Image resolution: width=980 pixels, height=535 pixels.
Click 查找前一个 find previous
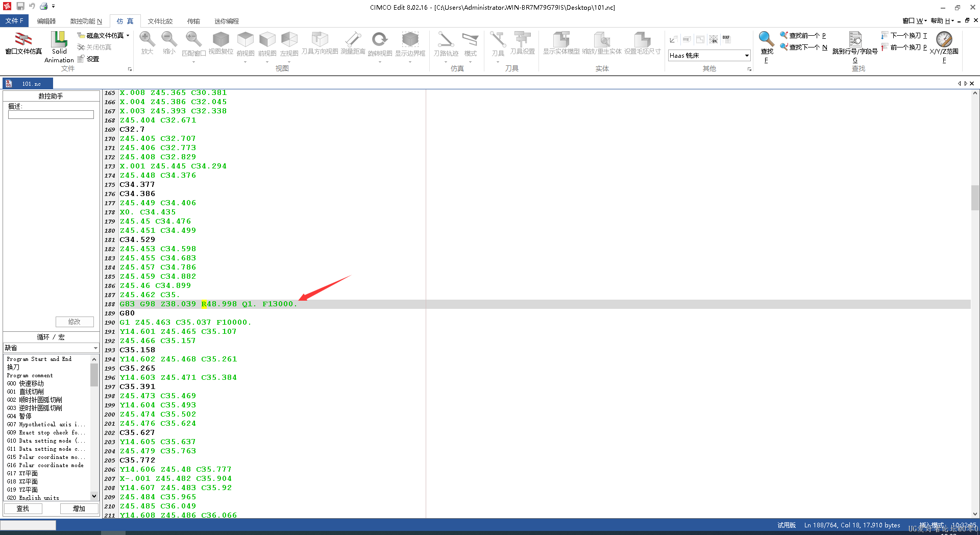(x=802, y=35)
